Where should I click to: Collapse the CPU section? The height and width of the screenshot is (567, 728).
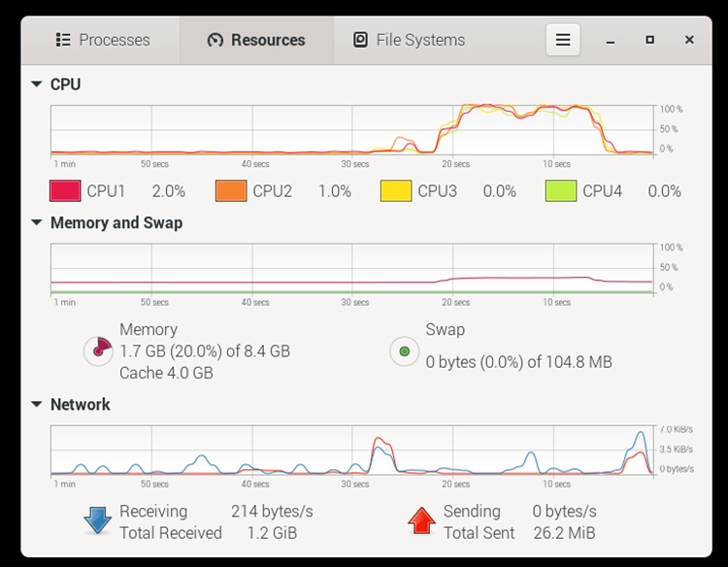[36, 84]
